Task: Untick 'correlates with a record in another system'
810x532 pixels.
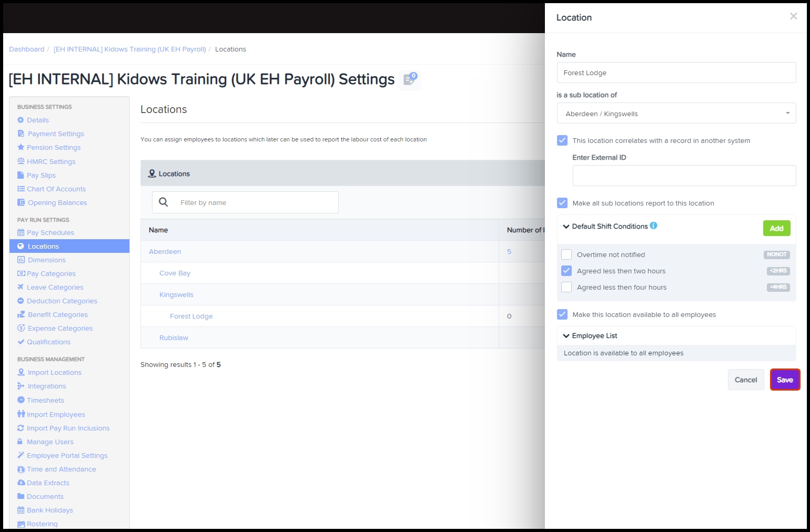Action: pyautogui.click(x=562, y=140)
